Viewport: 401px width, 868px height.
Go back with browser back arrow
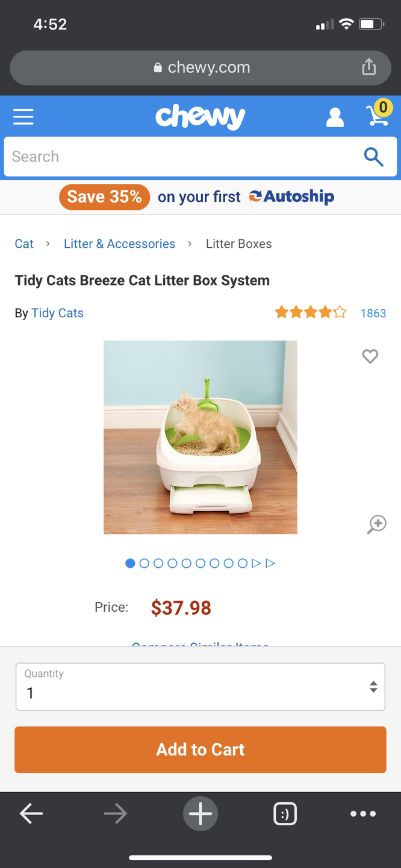coord(31,814)
